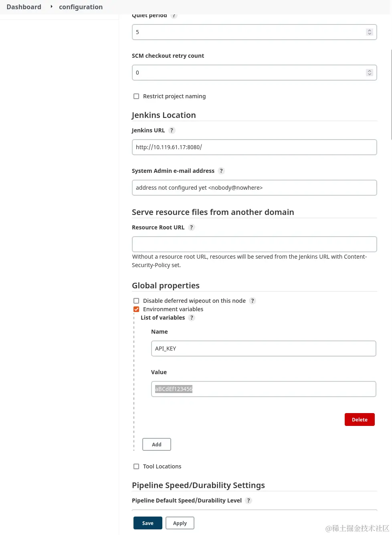The height and width of the screenshot is (535, 392).
Task: Add a new environment variable
Action: click(x=157, y=444)
